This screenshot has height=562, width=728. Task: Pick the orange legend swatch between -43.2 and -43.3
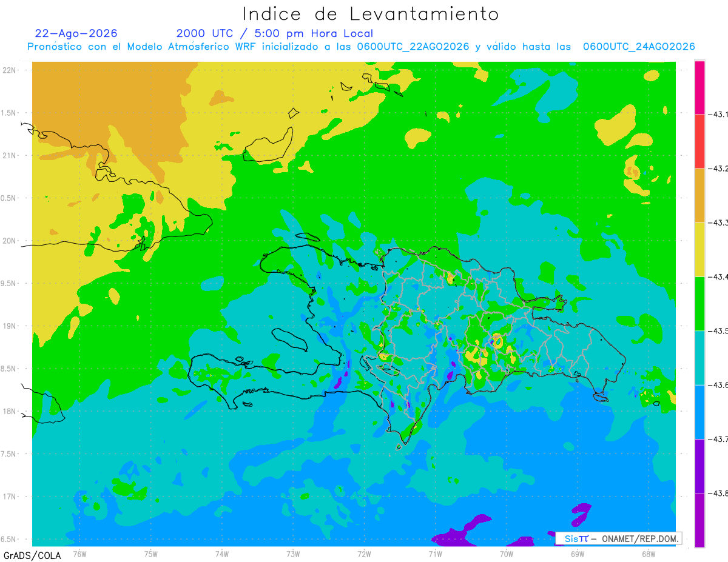(699, 195)
